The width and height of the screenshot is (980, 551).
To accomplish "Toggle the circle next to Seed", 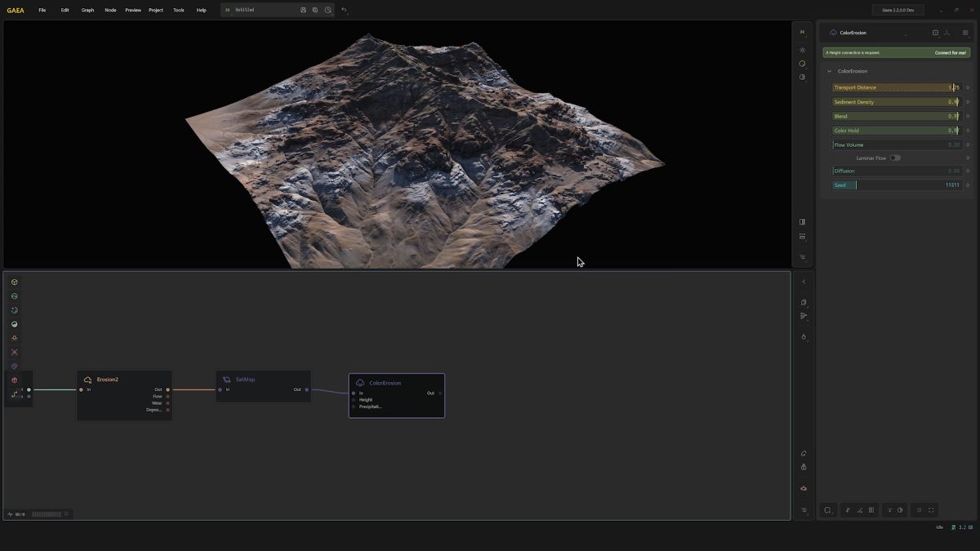I will tap(968, 185).
